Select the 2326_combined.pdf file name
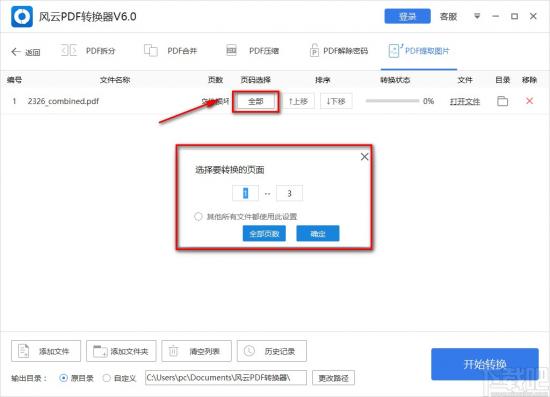The width and height of the screenshot is (550, 397). [63, 101]
